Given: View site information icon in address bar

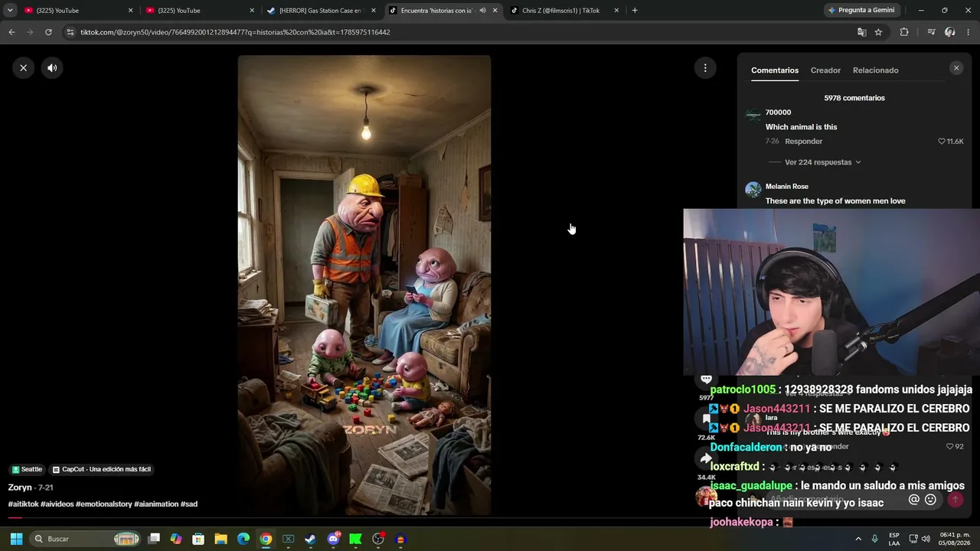Looking at the screenshot, I should click(70, 32).
